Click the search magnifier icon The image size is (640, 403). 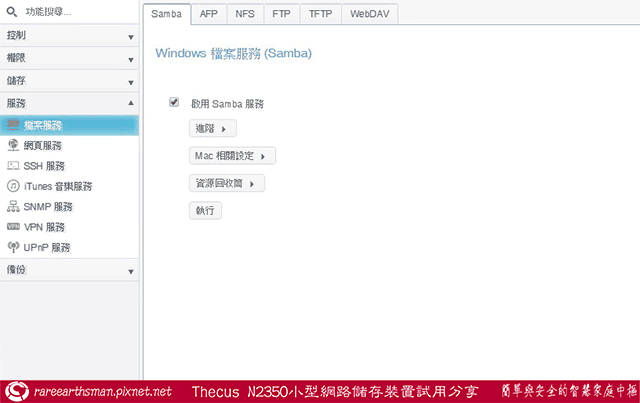[x=12, y=12]
